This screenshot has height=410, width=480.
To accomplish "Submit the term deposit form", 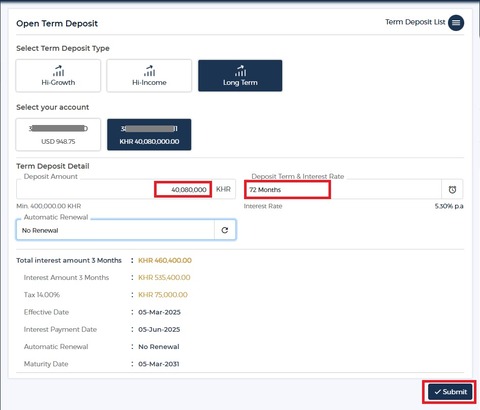I will point(450,392).
